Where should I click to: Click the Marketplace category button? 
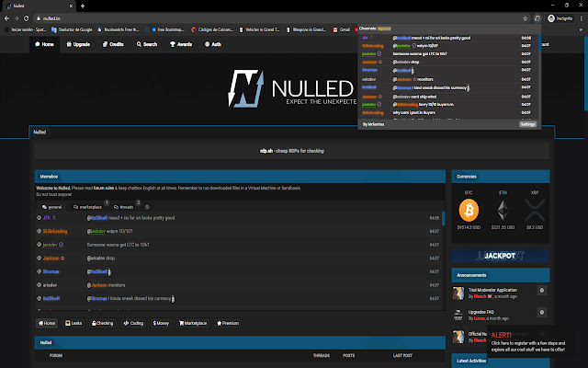pyautogui.click(x=193, y=323)
